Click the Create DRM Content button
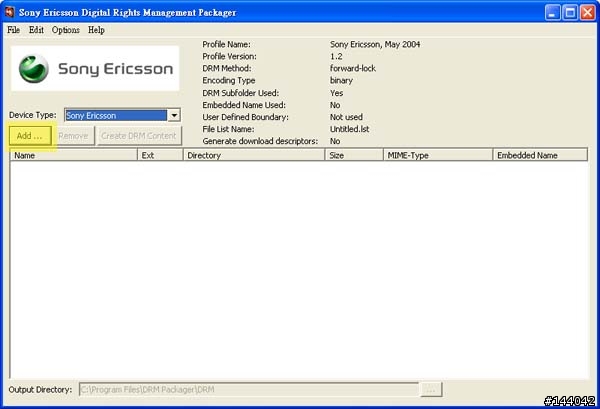 click(139, 136)
